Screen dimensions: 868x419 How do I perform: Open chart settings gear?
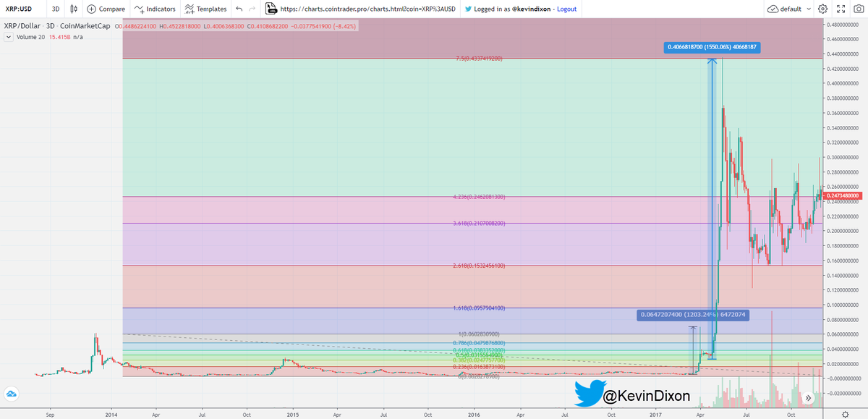822,9
